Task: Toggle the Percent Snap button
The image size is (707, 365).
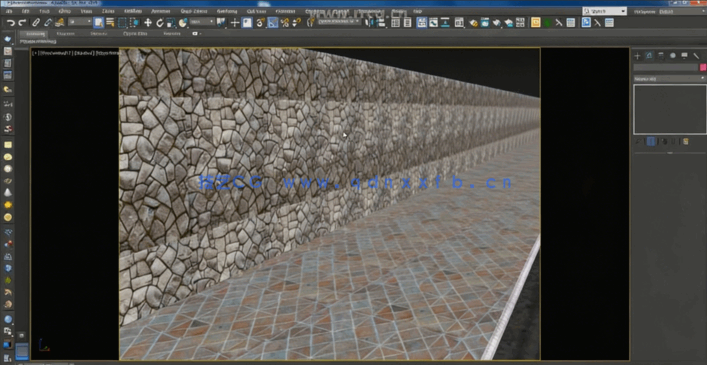Action: pyautogui.click(x=285, y=23)
